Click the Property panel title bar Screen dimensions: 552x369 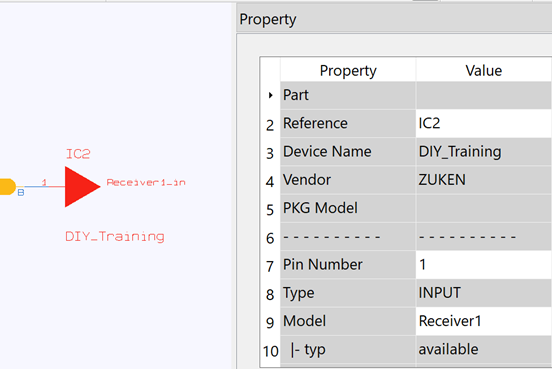point(394,19)
